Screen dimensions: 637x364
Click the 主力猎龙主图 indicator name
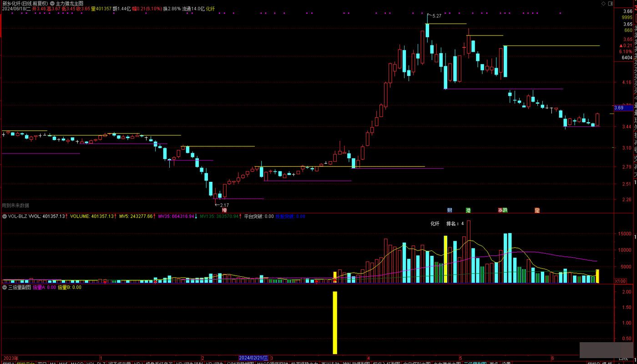coord(70,3)
